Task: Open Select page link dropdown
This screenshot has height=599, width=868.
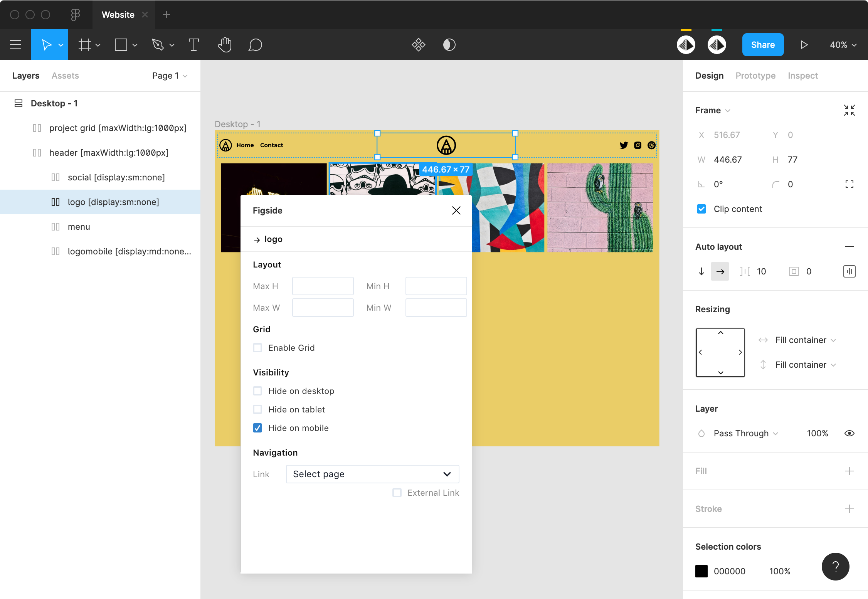Action: [372, 474]
